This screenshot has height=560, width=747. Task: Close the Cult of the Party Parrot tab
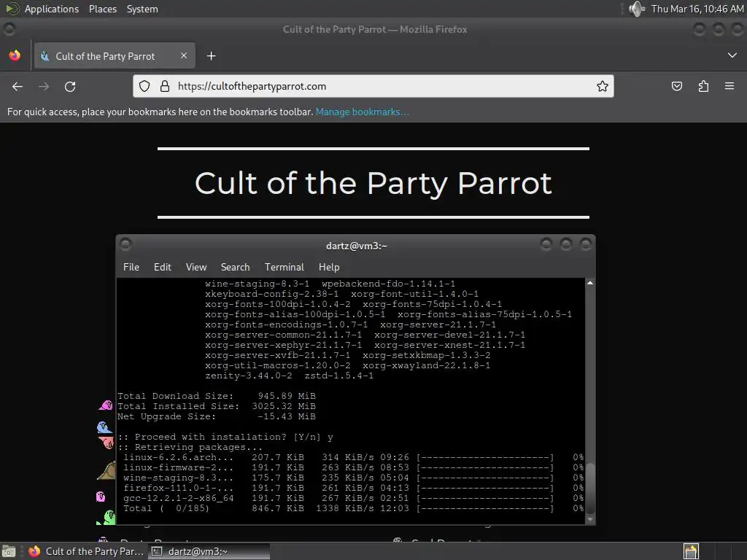tap(184, 55)
